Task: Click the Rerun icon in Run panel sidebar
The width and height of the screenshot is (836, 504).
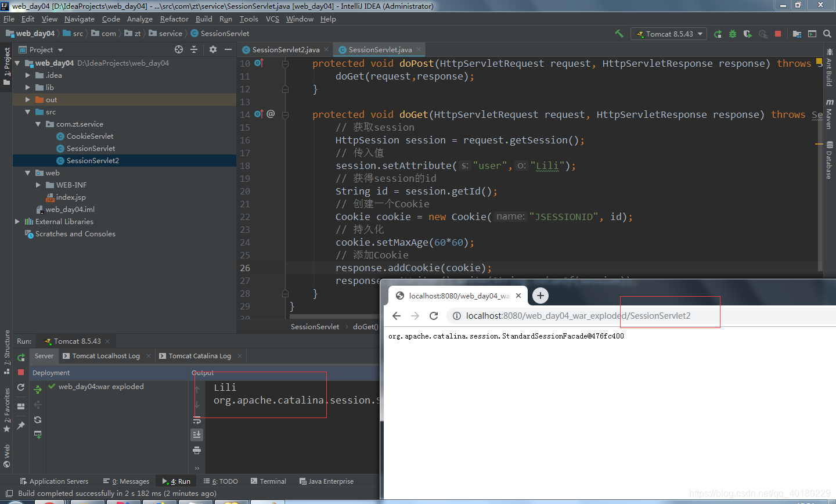Action: pyautogui.click(x=21, y=357)
